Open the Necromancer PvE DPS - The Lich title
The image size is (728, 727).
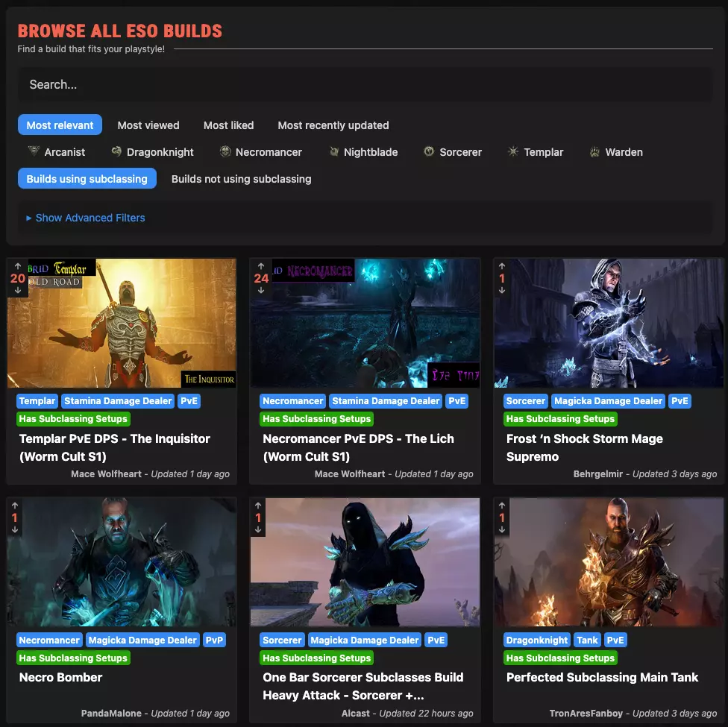point(359,447)
